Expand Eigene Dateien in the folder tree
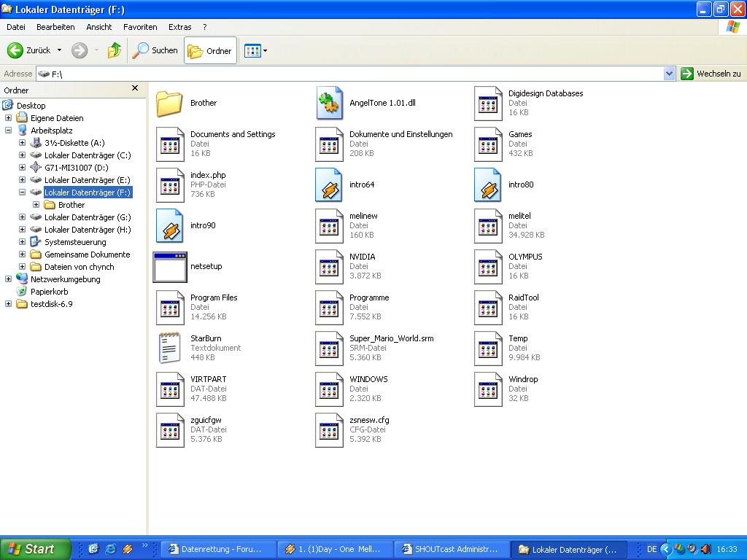Image resolution: width=747 pixels, height=560 pixels. [x=8, y=118]
